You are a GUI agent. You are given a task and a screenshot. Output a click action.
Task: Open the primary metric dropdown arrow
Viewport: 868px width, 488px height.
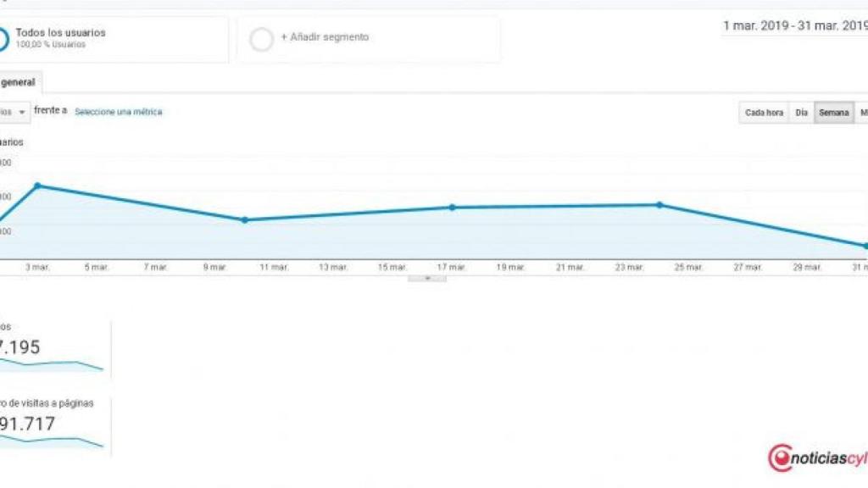(21, 113)
